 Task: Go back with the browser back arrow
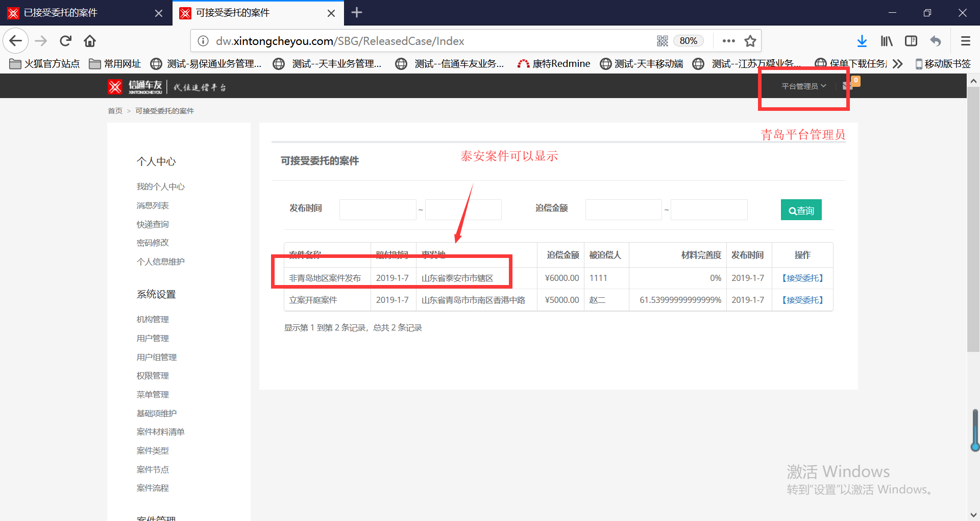click(x=15, y=41)
